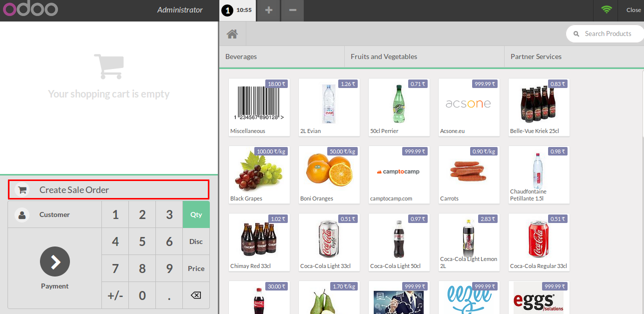Viewport: 644px width, 314px height.
Task: Switch numpad to Disc mode
Action: click(196, 241)
